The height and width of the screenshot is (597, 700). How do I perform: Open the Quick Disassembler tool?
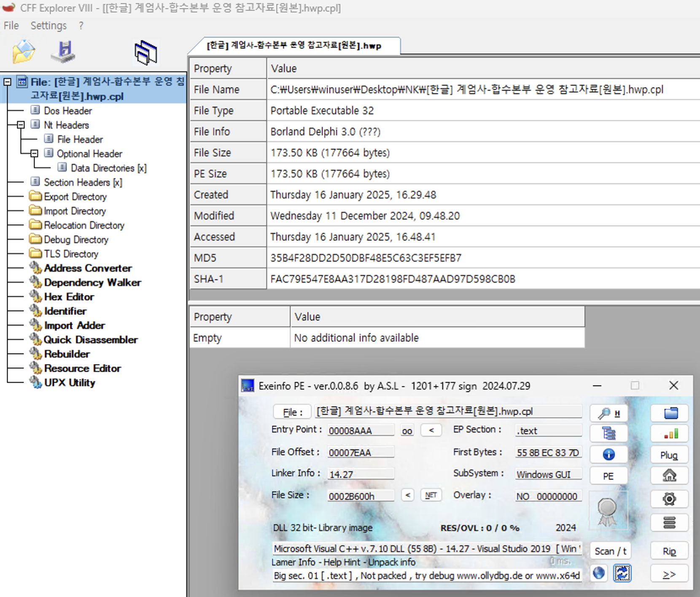pos(90,340)
